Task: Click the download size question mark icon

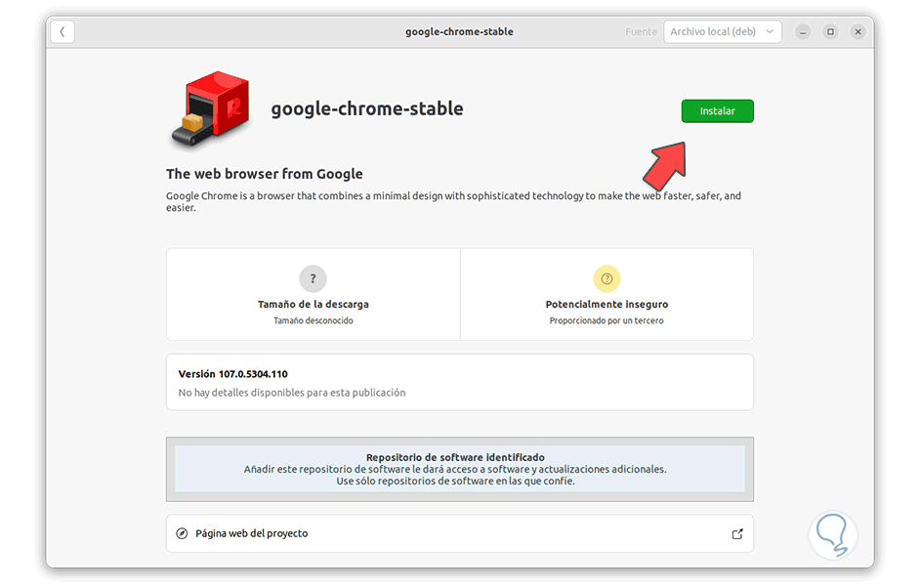Action: pyautogui.click(x=313, y=278)
